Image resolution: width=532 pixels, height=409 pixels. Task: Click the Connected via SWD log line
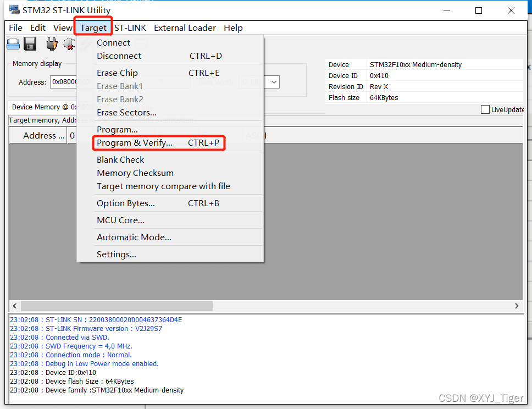click(60, 338)
